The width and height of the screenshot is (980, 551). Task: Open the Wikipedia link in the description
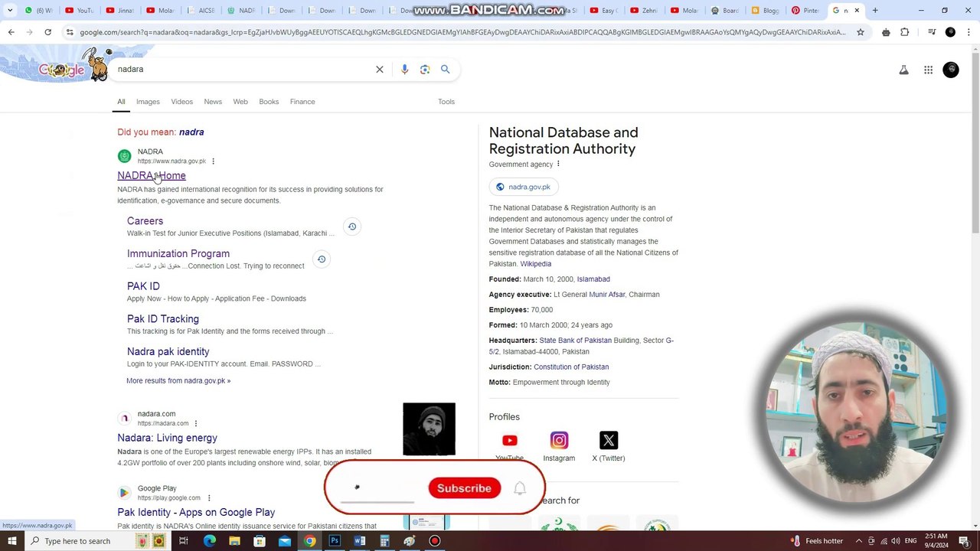click(x=536, y=264)
